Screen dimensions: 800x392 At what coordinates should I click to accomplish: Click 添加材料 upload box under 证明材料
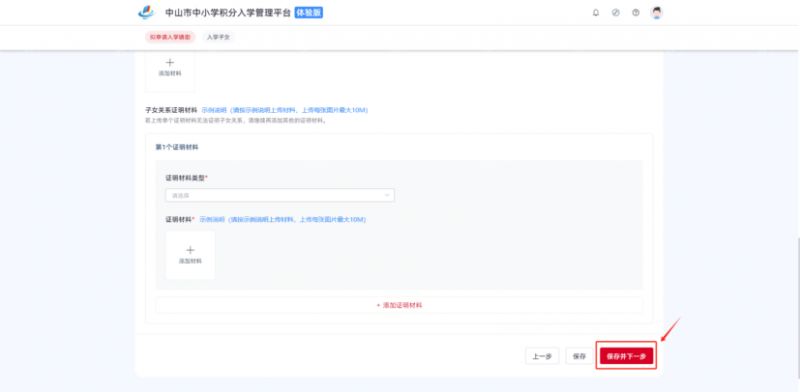coord(190,255)
